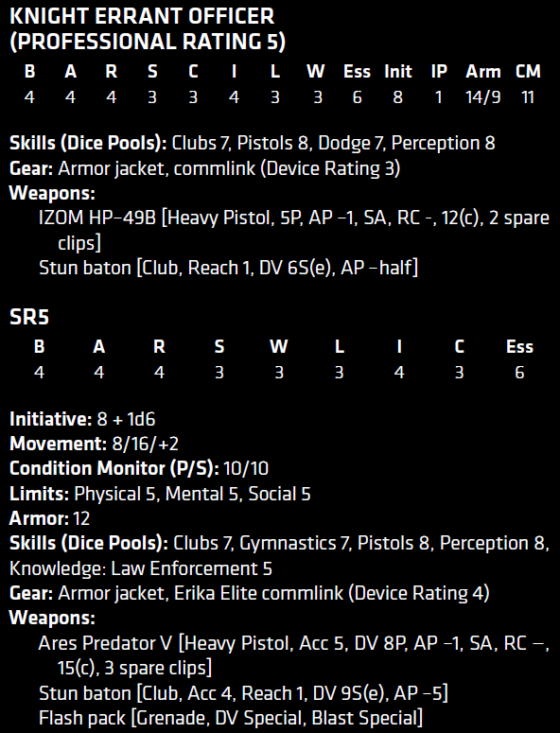
Task: Click the commlink (Device Rating 3) gear text
Action: [287, 168]
